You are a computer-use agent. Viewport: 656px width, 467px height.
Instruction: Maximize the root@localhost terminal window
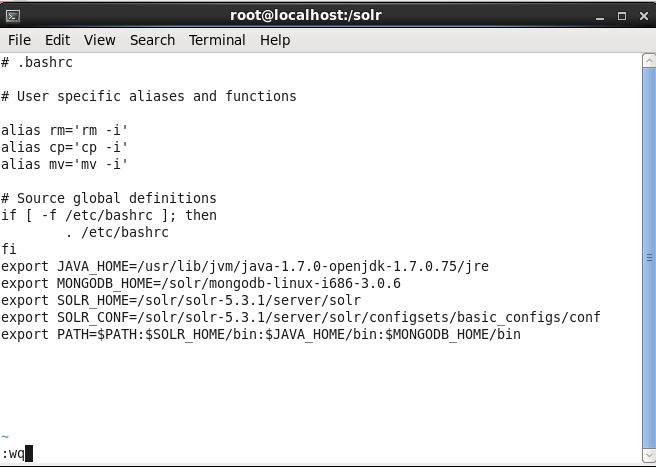(x=622, y=16)
